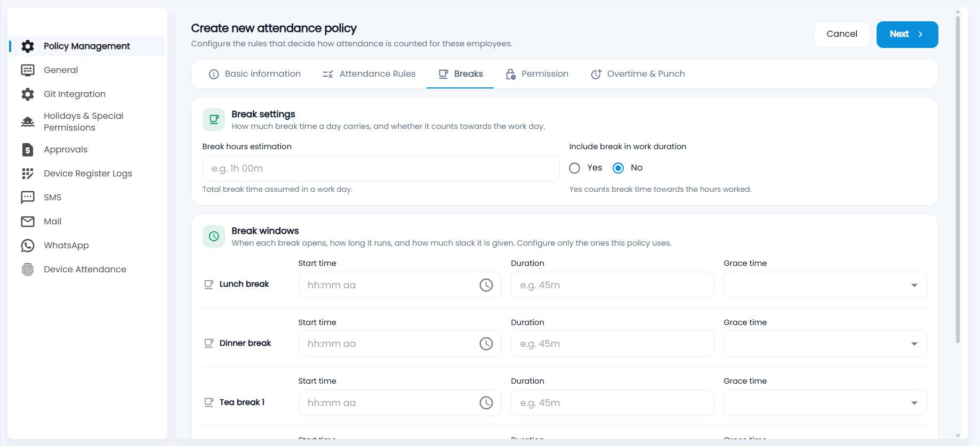Click the Tea break 1 cup icon

[x=209, y=402]
